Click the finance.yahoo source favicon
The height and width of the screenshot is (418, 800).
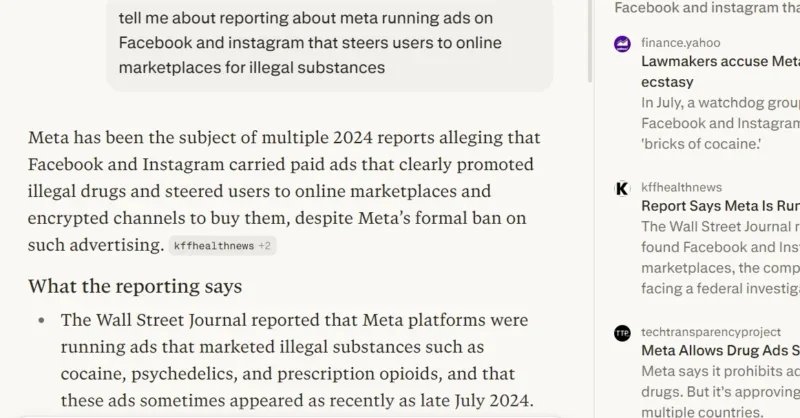622,43
